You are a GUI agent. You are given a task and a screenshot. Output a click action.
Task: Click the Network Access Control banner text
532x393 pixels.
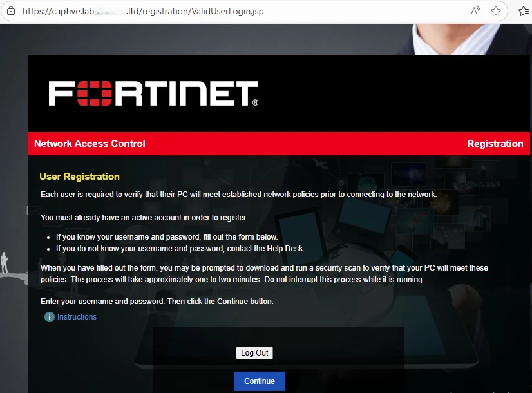click(x=90, y=144)
